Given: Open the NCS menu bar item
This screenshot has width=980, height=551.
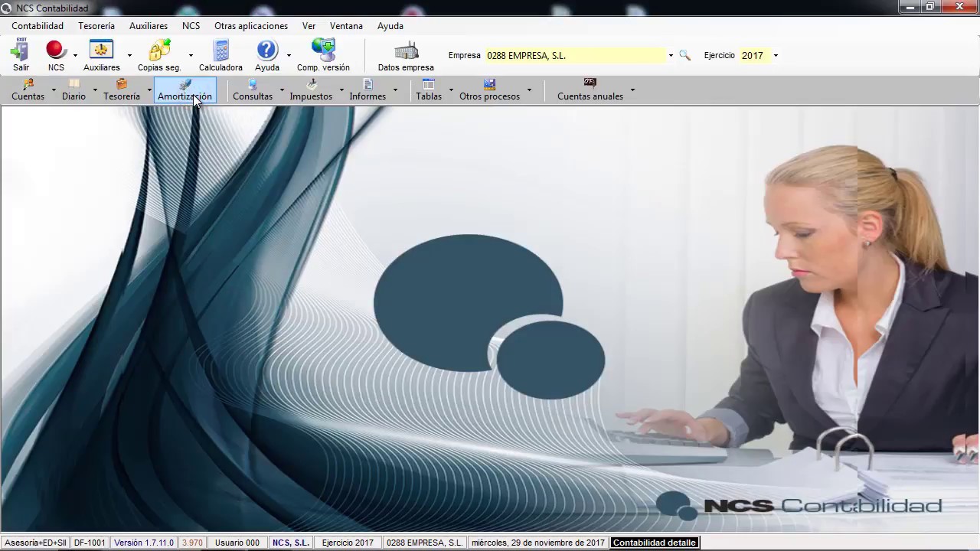Looking at the screenshot, I should coord(191,26).
